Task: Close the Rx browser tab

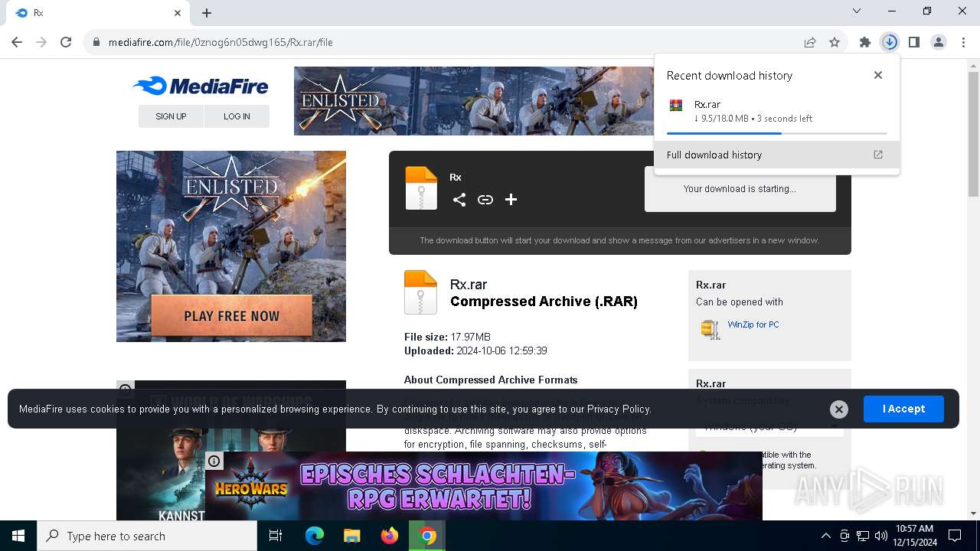Action: pyautogui.click(x=178, y=13)
